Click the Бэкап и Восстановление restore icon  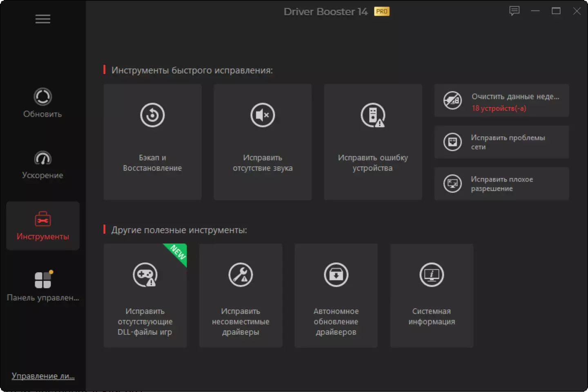coord(153,115)
